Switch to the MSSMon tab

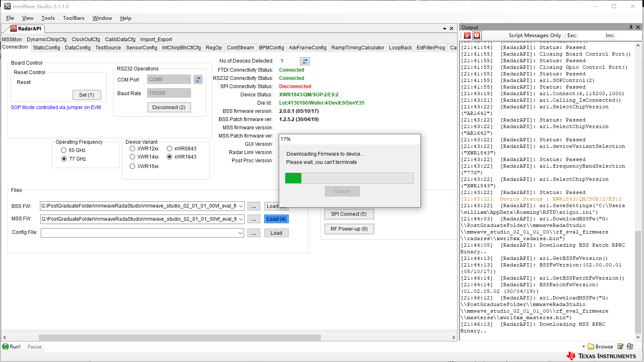12,40
